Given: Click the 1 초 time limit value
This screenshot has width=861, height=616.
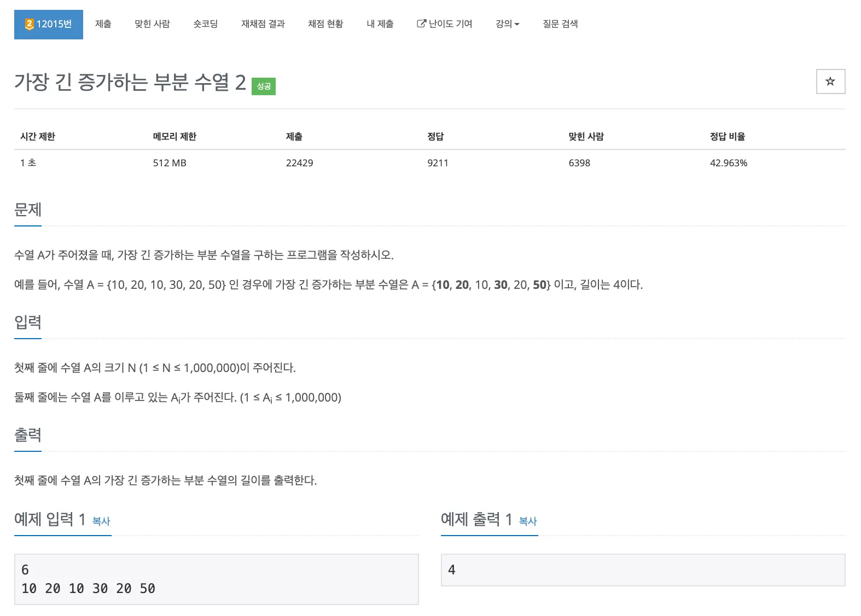Looking at the screenshot, I should pyautogui.click(x=28, y=163).
